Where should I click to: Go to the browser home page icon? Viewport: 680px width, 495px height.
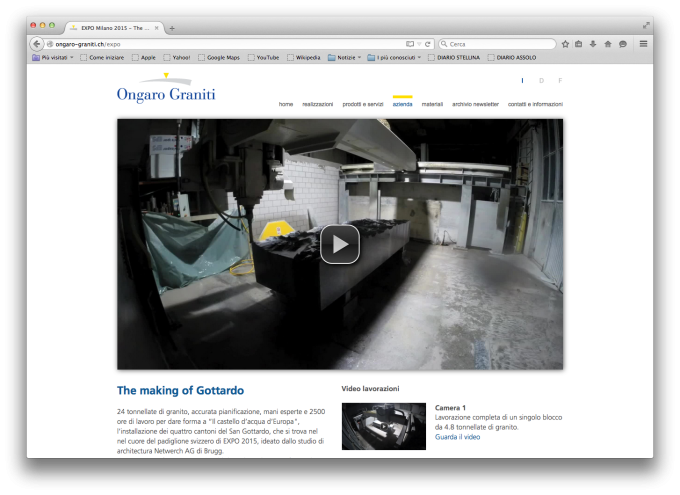coord(608,44)
